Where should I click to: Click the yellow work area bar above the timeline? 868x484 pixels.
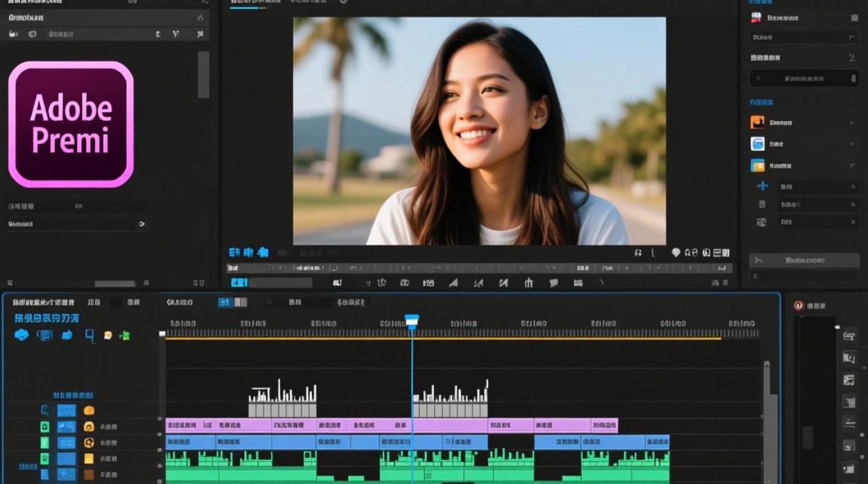(x=444, y=338)
